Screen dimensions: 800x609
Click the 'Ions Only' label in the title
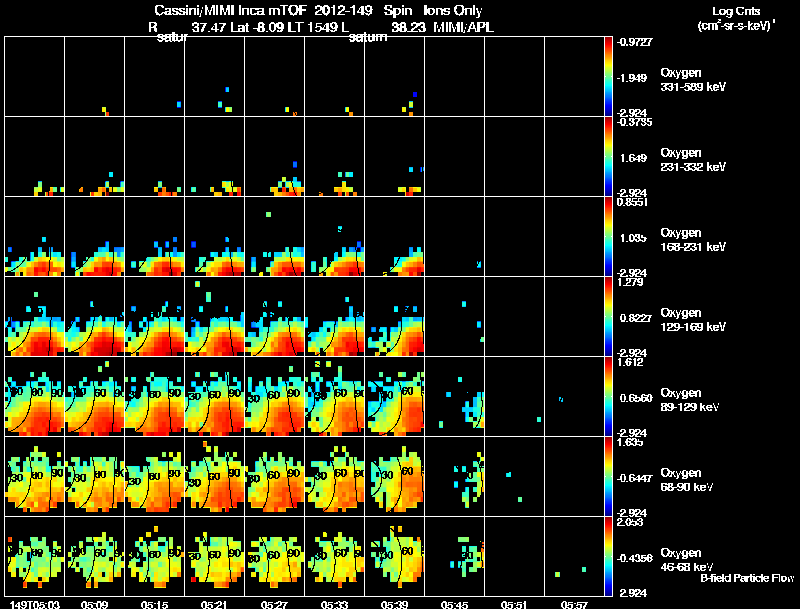point(453,11)
